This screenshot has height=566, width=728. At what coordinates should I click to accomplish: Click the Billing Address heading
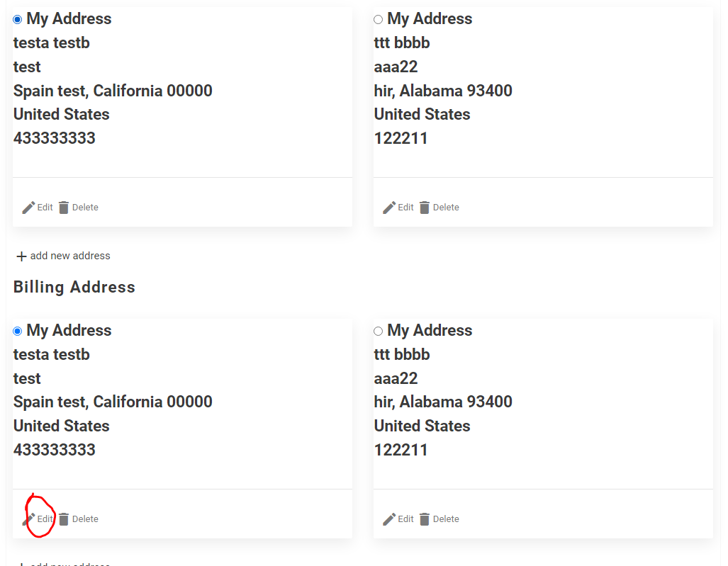74,287
